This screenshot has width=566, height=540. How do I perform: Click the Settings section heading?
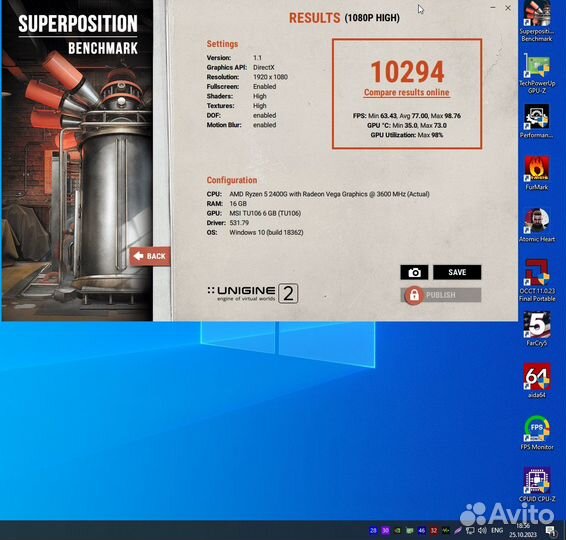click(x=222, y=44)
